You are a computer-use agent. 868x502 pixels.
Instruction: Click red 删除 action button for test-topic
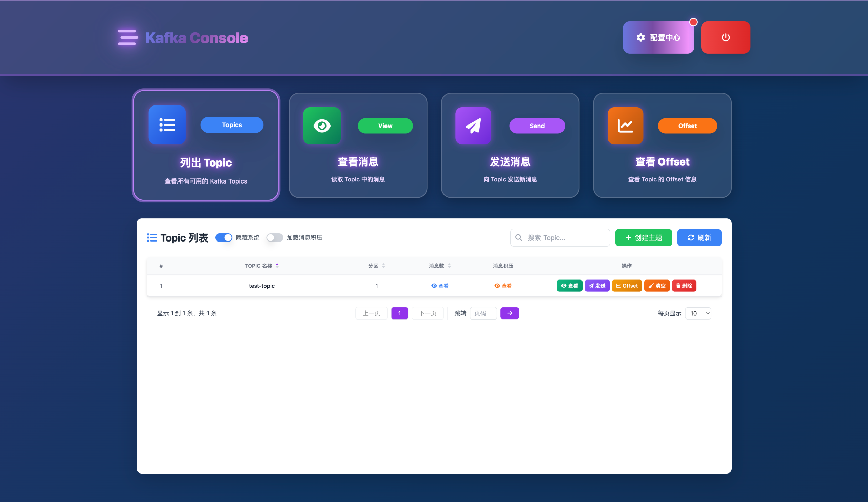[x=684, y=286]
